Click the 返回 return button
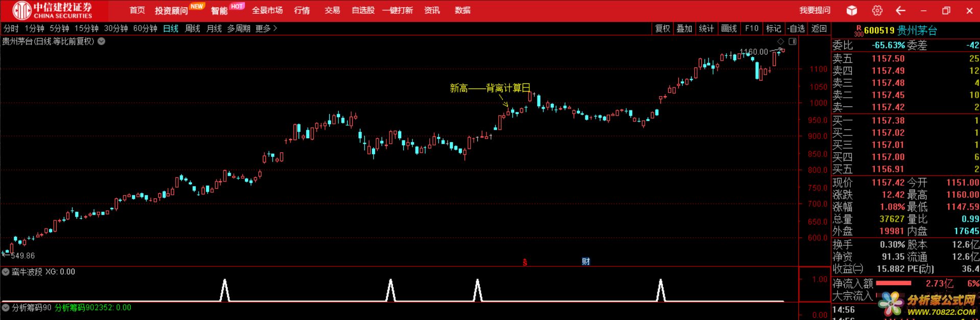980x320 pixels. (x=819, y=29)
